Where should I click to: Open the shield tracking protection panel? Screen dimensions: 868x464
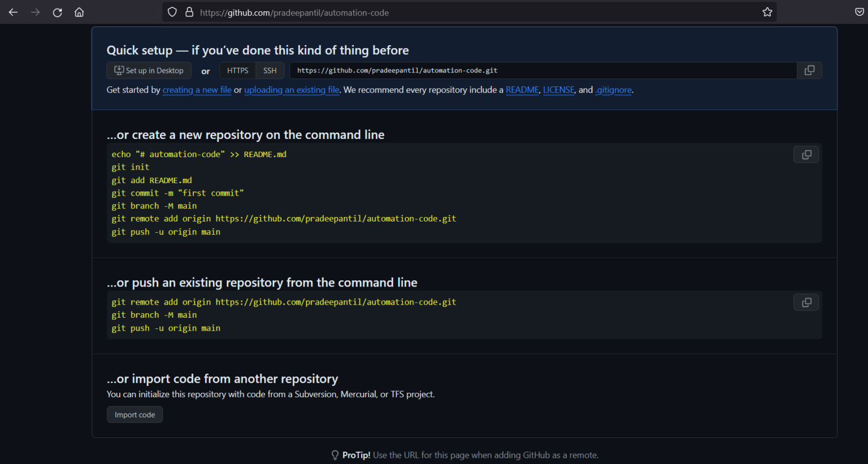pos(172,12)
